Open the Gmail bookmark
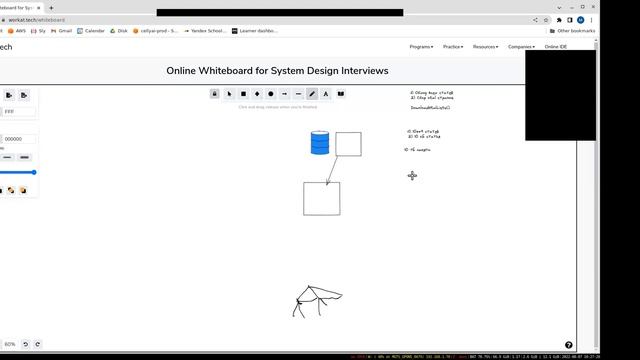The image size is (640, 360). click(61, 31)
